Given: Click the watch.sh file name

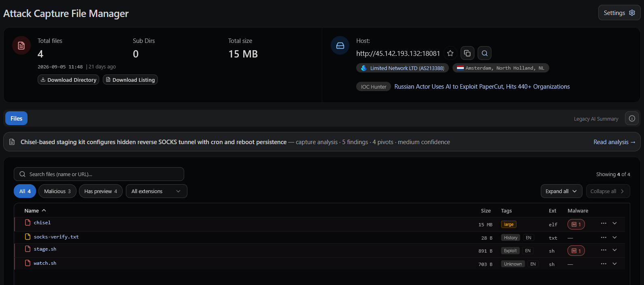Looking at the screenshot, I should pyautogui.click(x=45, y=263).
